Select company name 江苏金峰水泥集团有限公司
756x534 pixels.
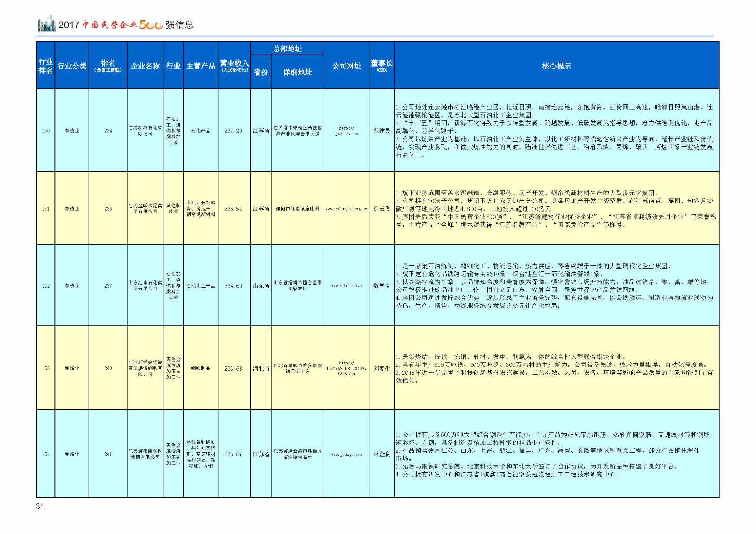click(x=145, y=209)
